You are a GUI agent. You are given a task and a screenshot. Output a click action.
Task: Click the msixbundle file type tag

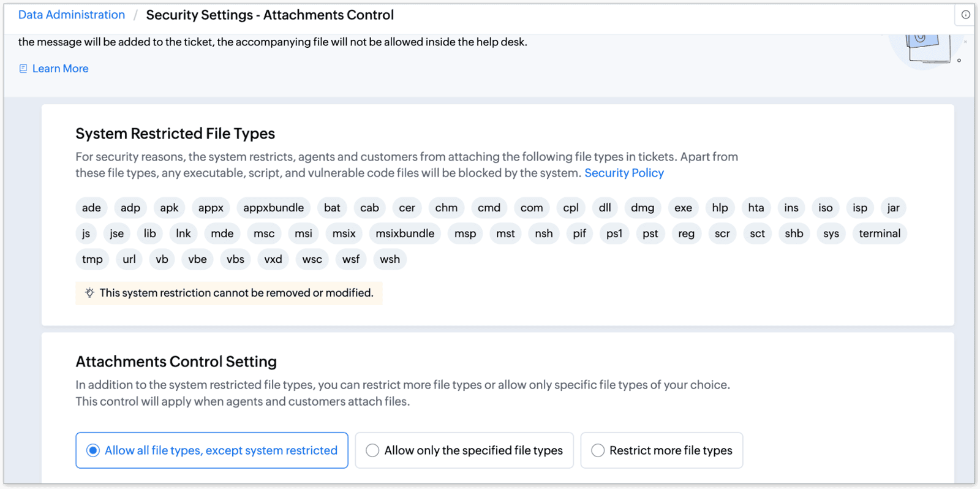[x=405, y=233]
